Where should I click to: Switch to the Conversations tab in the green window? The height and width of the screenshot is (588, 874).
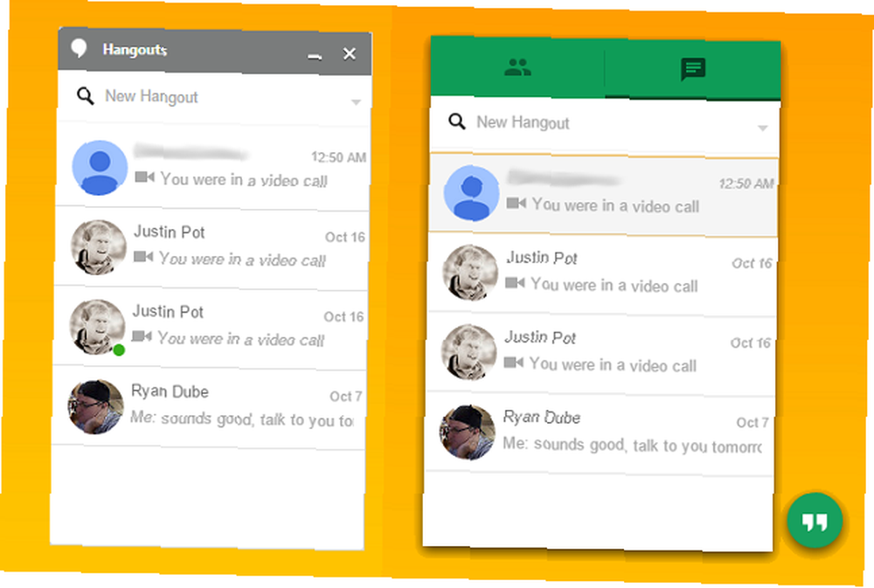(x=693, y=70)
